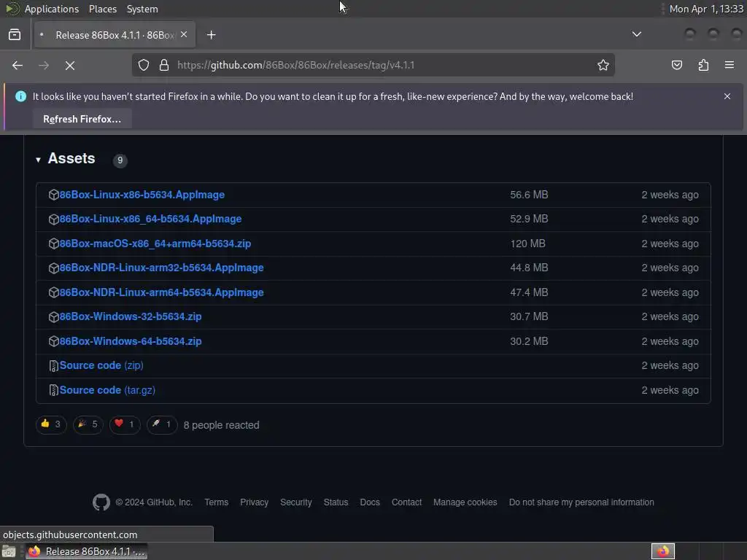
Task: Click package icon beside 86Box-Windows-64-b5634.zip
Action: 54,341
